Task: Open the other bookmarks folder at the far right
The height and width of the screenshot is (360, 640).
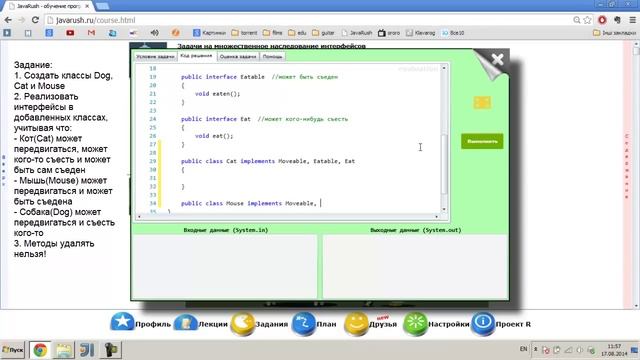Action: pyautogui.click(x=614, y=33)
